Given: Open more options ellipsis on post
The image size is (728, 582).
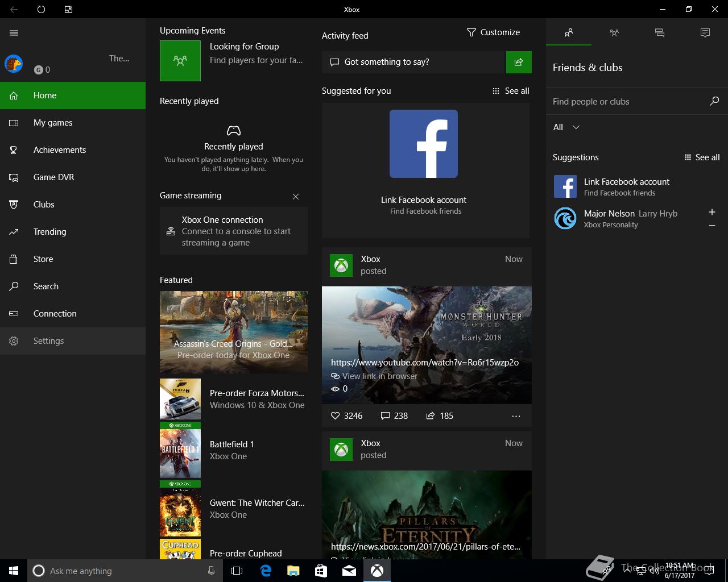Looking at the screenshot, I should [516, 416].
